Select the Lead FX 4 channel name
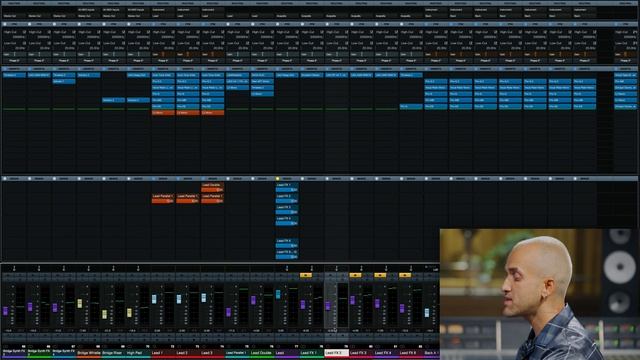640x360 pixels. pyautogui.click(x=387, y=353)
